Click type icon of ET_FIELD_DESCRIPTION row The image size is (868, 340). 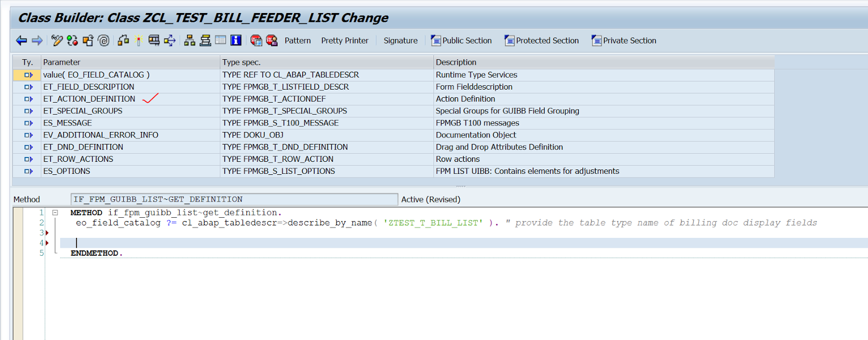click(x=28, y=87)
